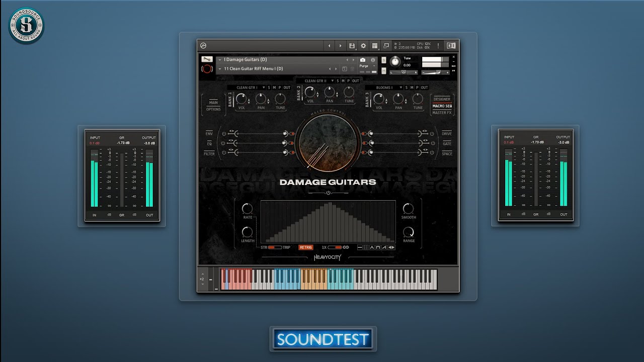Choose flat line sequencer shape
644x362 pixels.
360,247
